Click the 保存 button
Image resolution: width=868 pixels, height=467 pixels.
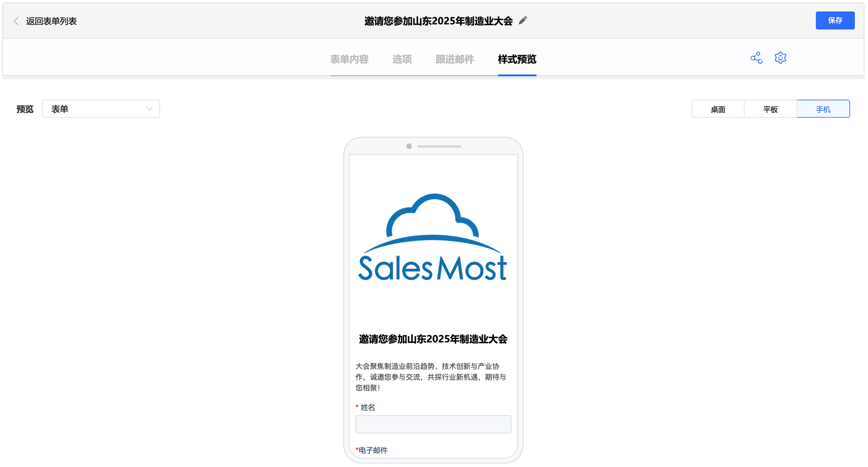point(835,20)
